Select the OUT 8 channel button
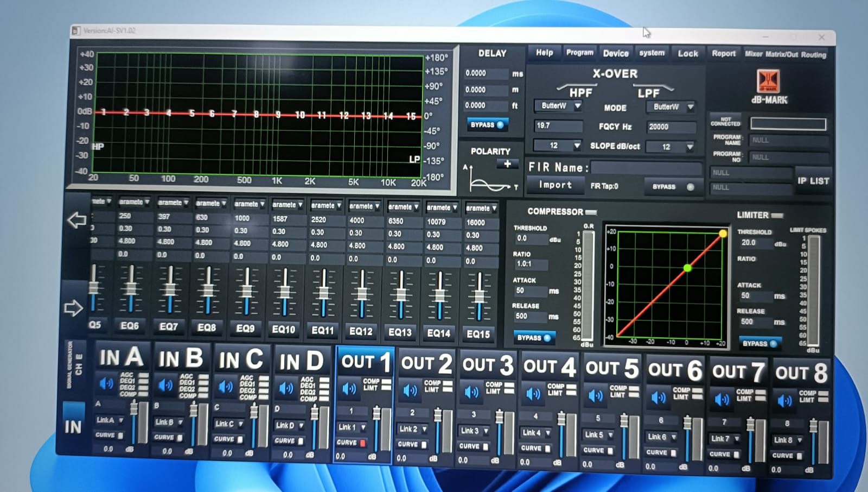The image size is (868, 492). point(801,373)
